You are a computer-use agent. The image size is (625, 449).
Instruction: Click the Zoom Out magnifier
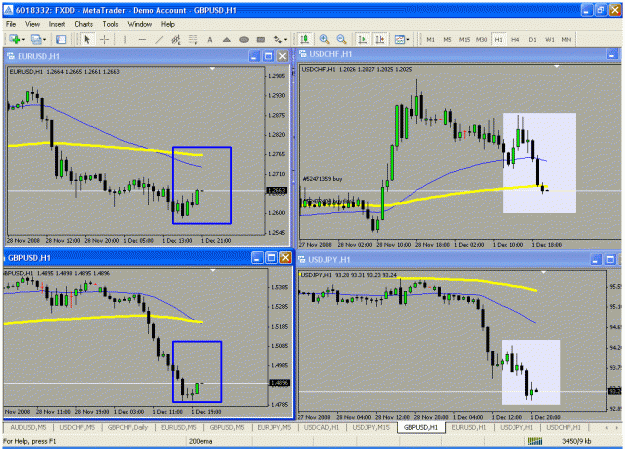(x=341, y=39)
